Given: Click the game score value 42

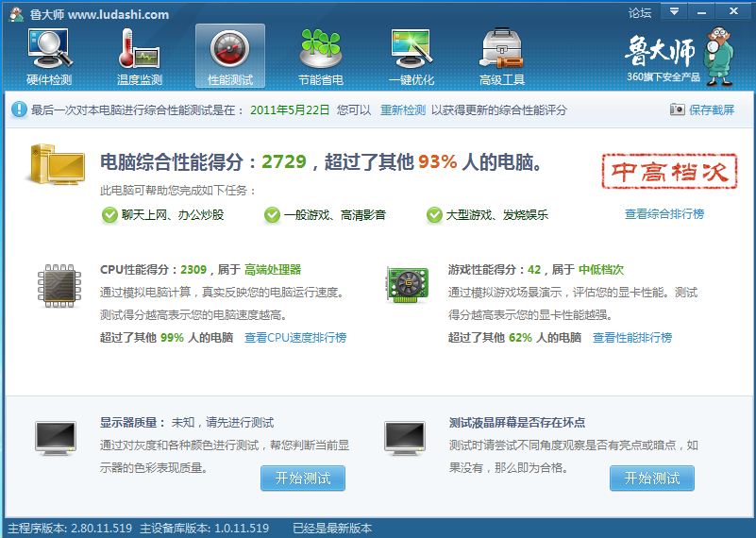Looking at the screenshot, I should (x=534, y=270).
